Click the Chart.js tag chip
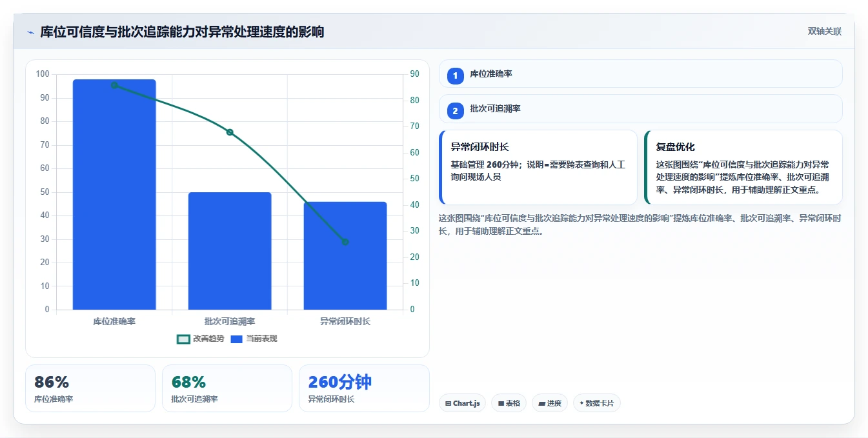The height and width of the screenshot is (438, 868). [x=463, y=403]
